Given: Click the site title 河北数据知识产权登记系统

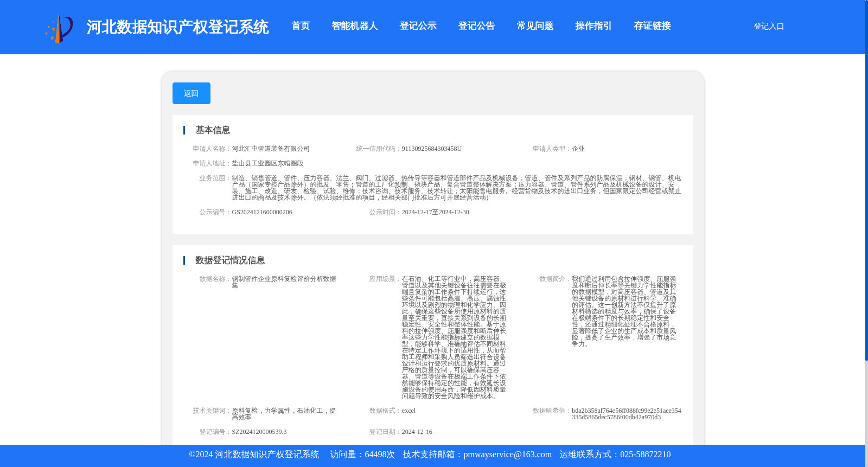Looking at the screenshot, I should [x=177, y=27].
